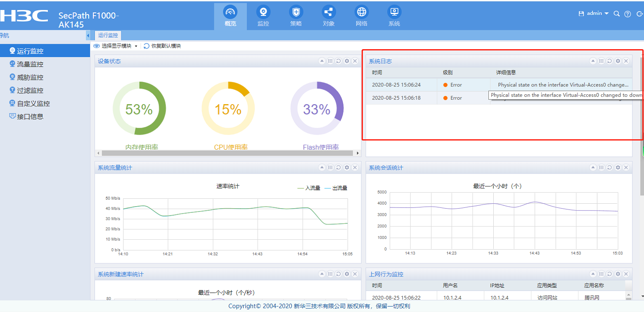Collapse the left navigation sidebar arrow
644x312 pixels.
coord(88,36)
